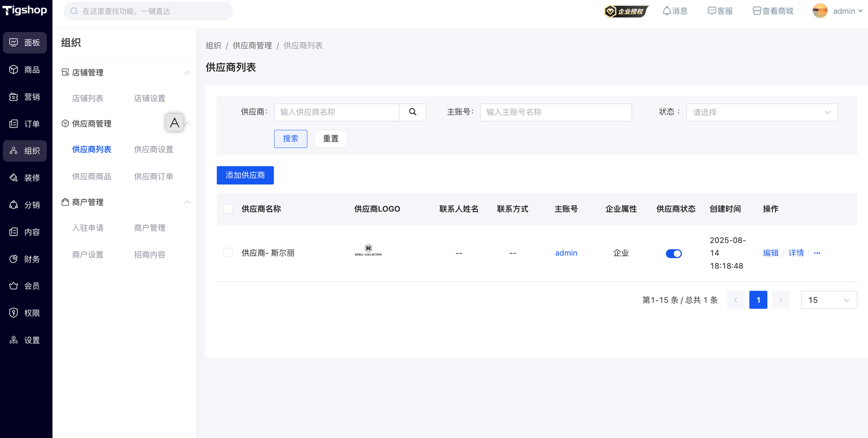Click the 添加供应商 button

click(245, 175)
